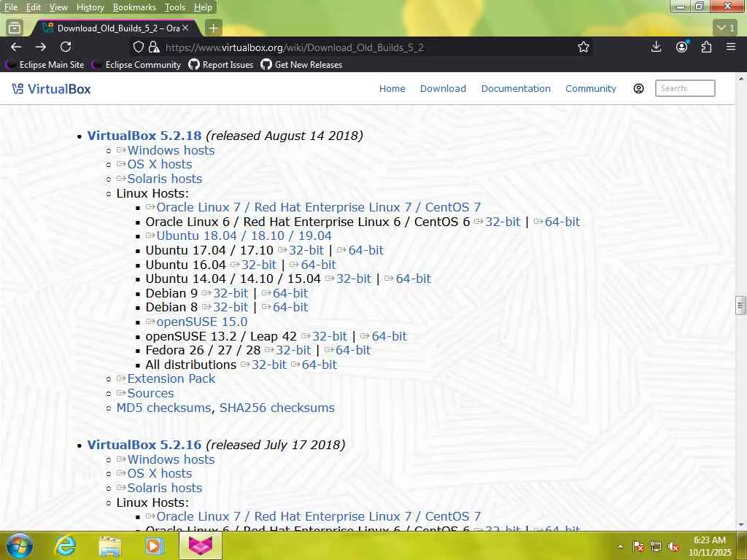747x560 pixels.
Task: Click the VirtualBox logo
Action: (51, 89)
